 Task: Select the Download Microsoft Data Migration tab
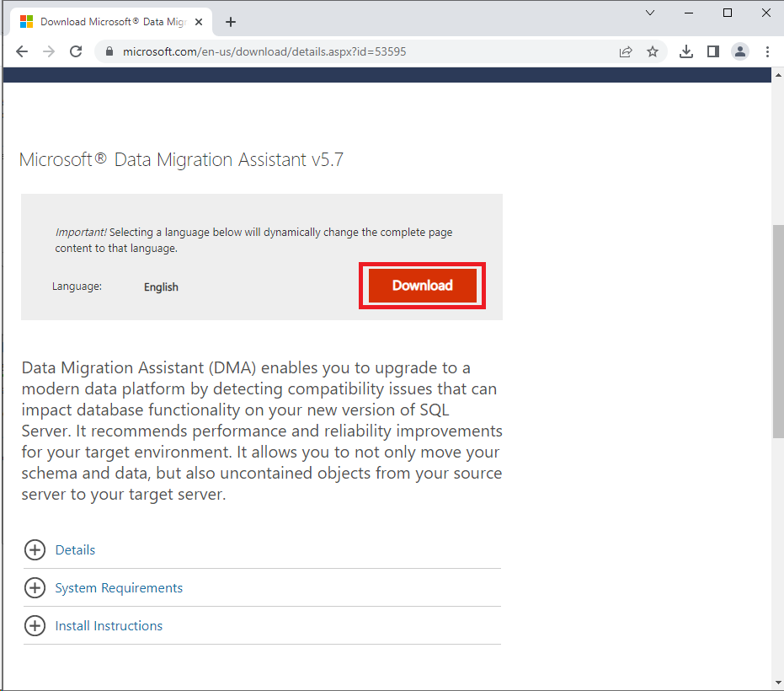click(111, 22)
